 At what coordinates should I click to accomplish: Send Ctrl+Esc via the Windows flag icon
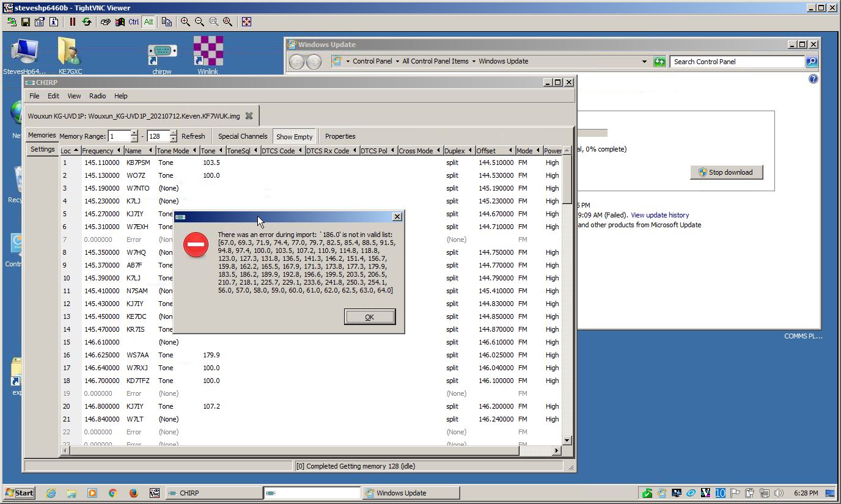pos(120,21)
